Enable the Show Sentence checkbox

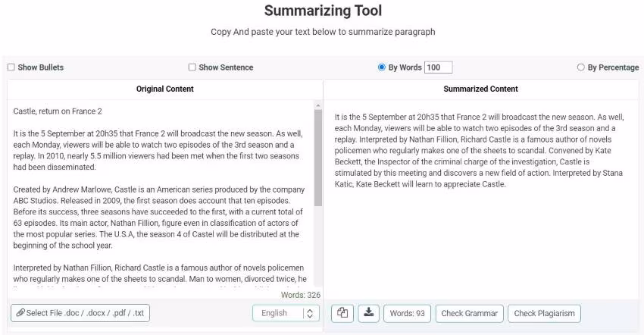pyautogui.click(x=192, y=67)
